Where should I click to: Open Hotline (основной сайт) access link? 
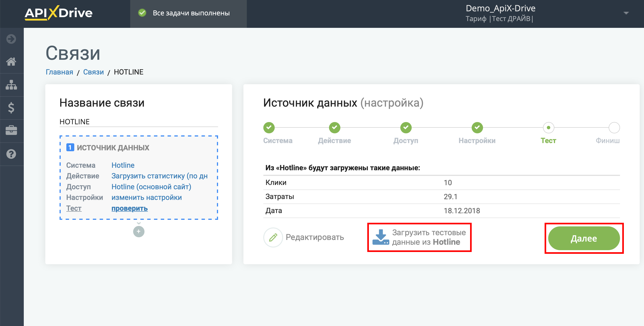click(151, 187)
